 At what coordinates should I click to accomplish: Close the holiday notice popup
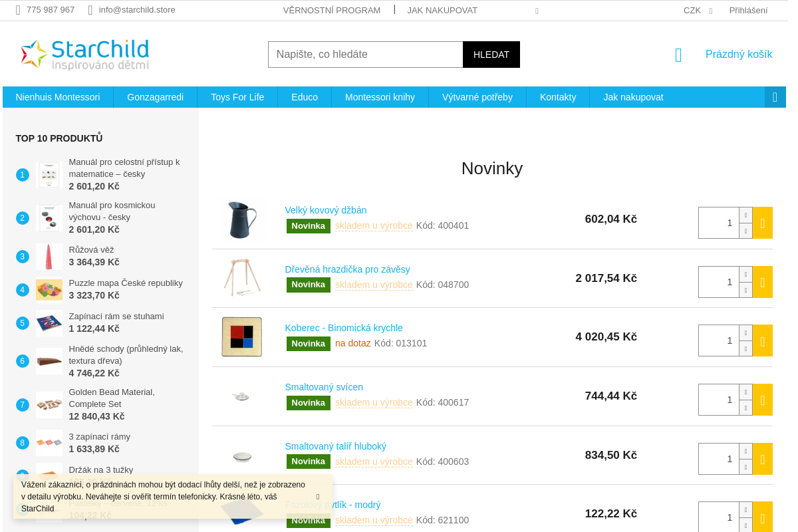pos(318,497)
